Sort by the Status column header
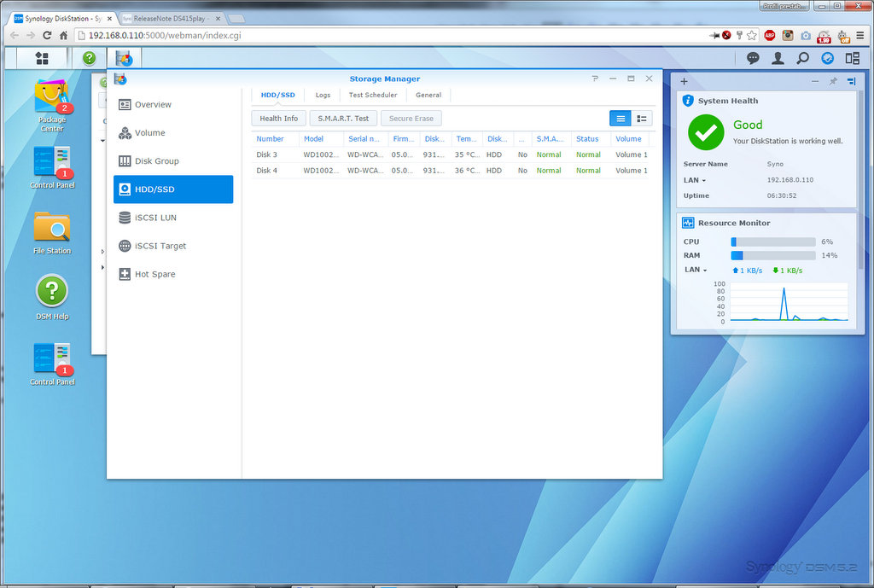The height and width of the screenshot is (588, 874). [x=591, y=139]
